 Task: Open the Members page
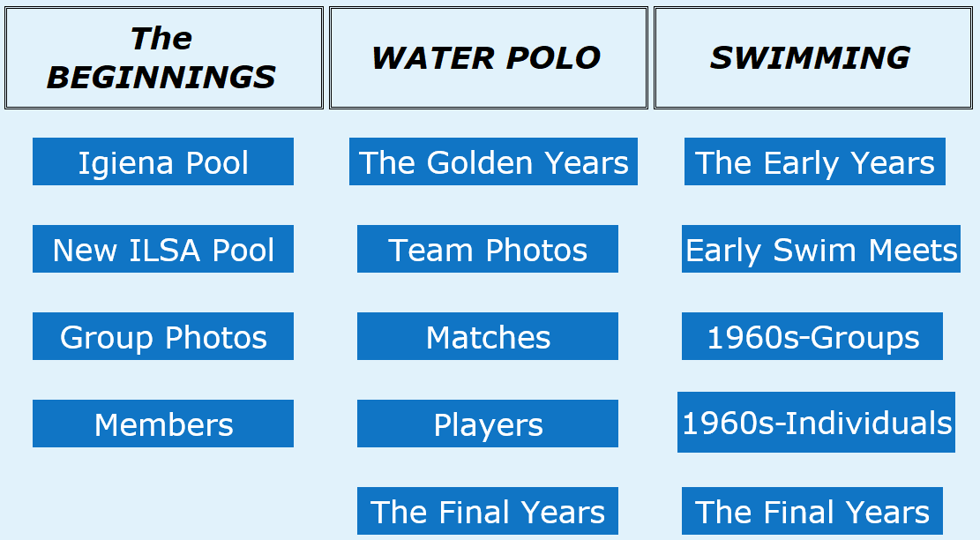(x=163, y=424)
